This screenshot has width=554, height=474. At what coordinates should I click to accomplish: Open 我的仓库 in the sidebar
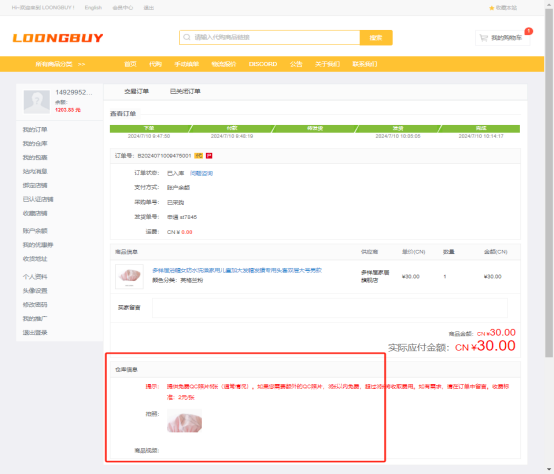click(35, 144)
